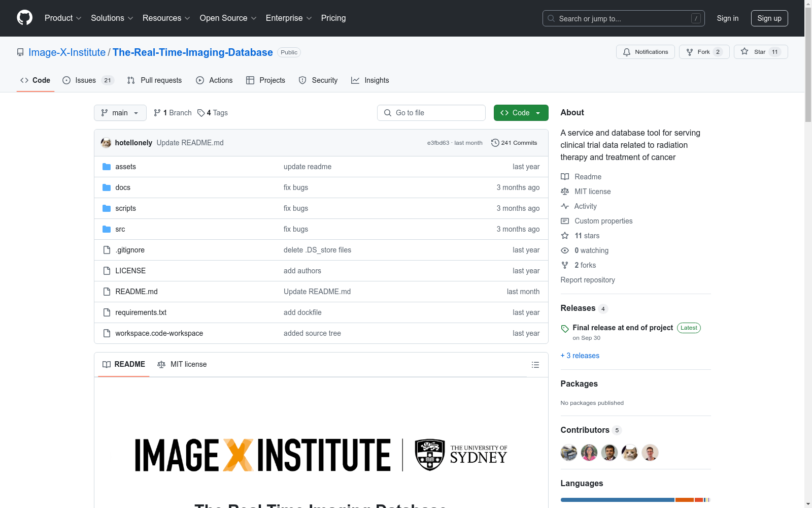Screen dimensions: 812x508
Task: Open the scripts folder
Action: [125, 208]
